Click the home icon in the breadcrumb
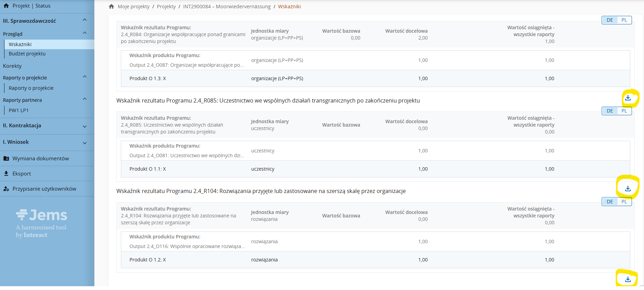This screenshot has width=644, height=290. click(111, 7)
